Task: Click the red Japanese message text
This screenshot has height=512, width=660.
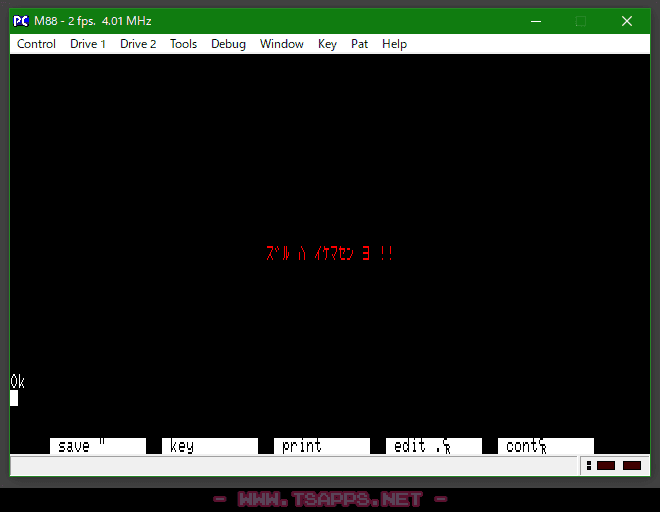Action: 330,254
